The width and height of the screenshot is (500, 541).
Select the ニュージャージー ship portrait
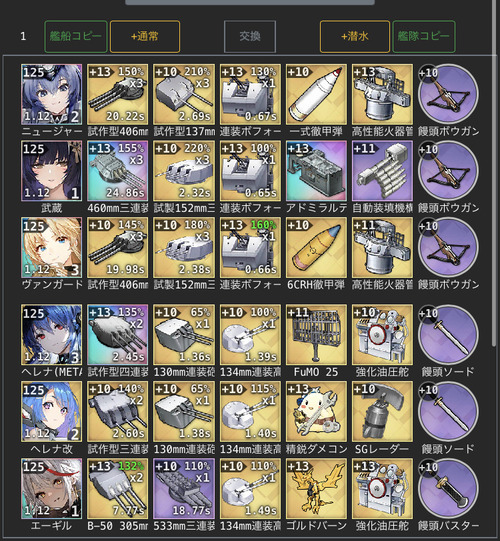(51, 94)
